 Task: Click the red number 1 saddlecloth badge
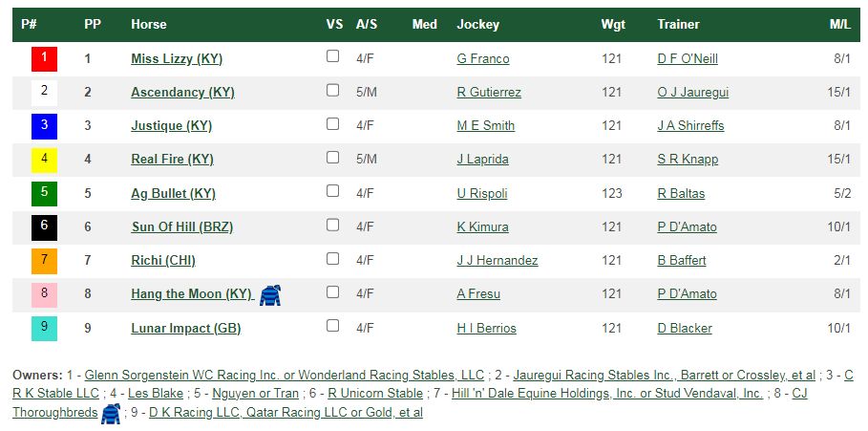(x=44, y=58)
